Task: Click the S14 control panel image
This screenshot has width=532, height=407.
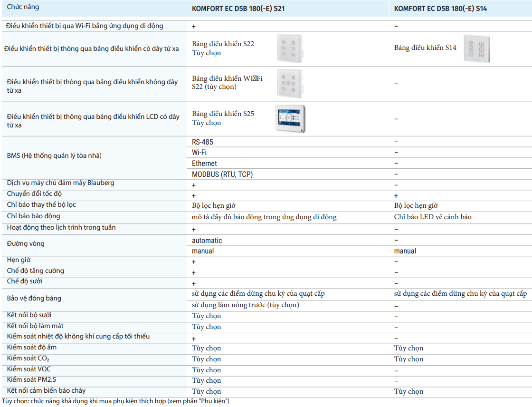Action: [x=476, y=49]
